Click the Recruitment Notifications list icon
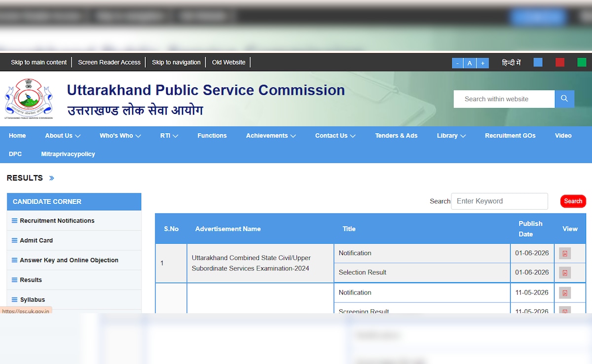The height and width of the screenshot is (364, 592). [x=15, y=220]
